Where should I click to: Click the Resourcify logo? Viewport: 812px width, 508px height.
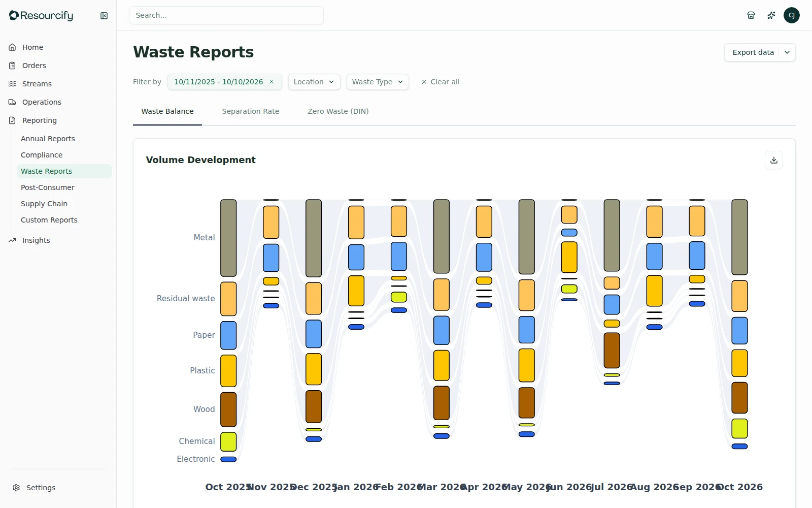pos(41,16)
